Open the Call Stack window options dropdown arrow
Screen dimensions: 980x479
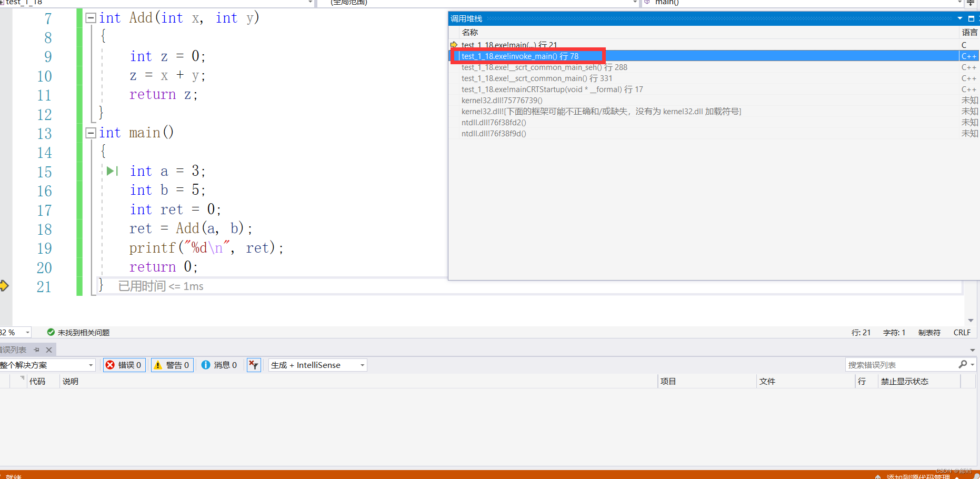click(960, 18)
